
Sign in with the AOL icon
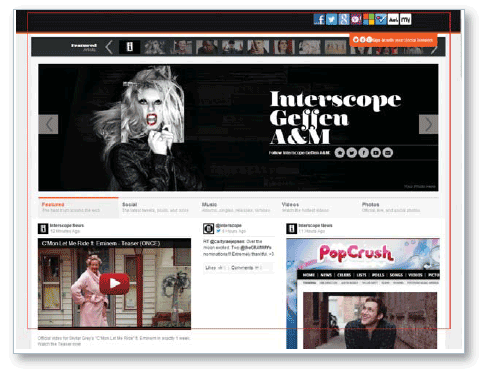[393, 19]
